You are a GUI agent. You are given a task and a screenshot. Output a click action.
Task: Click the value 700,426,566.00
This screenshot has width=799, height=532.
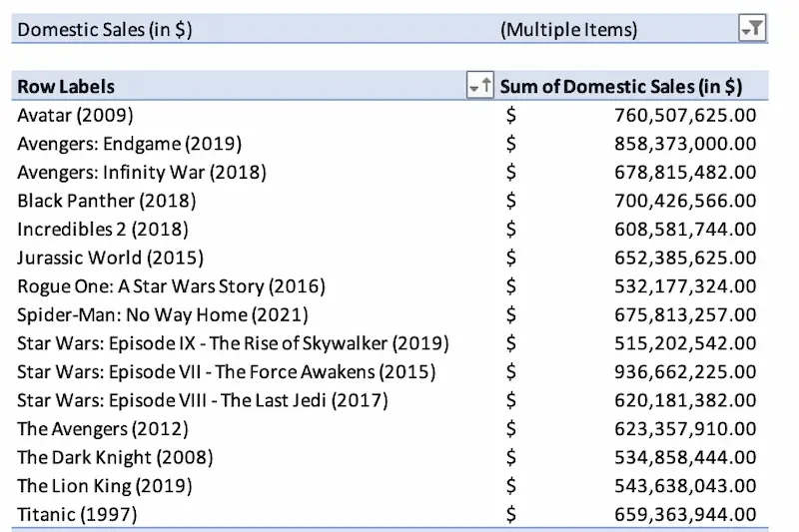point(685,201)
